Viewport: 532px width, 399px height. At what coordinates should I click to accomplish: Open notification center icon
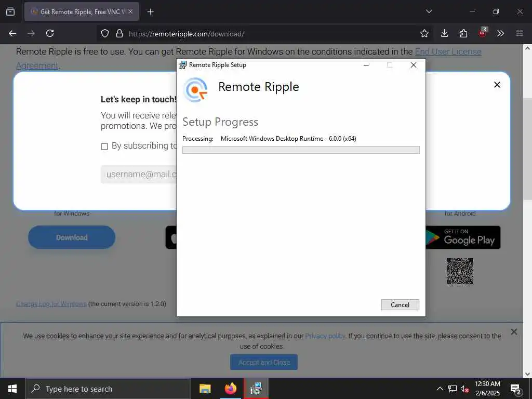pos(516,389)
